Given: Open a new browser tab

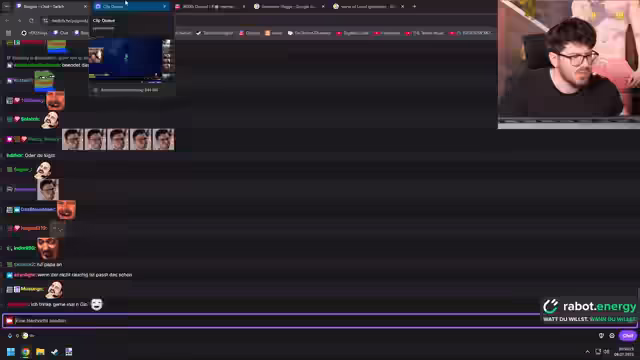Looking at the screenshot, I should click(x=414, y=7).
